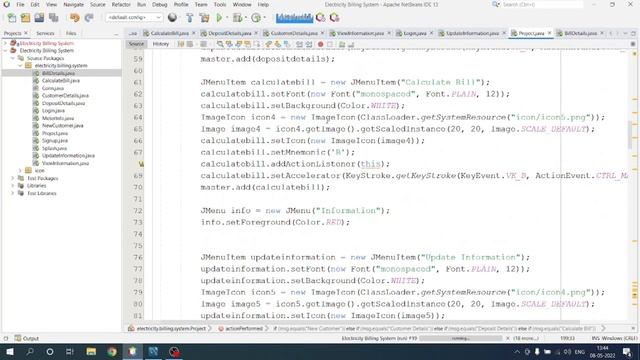Click the red macro recording icon in the editor toolbar
The image size is (640, 360).
[321, 44]
